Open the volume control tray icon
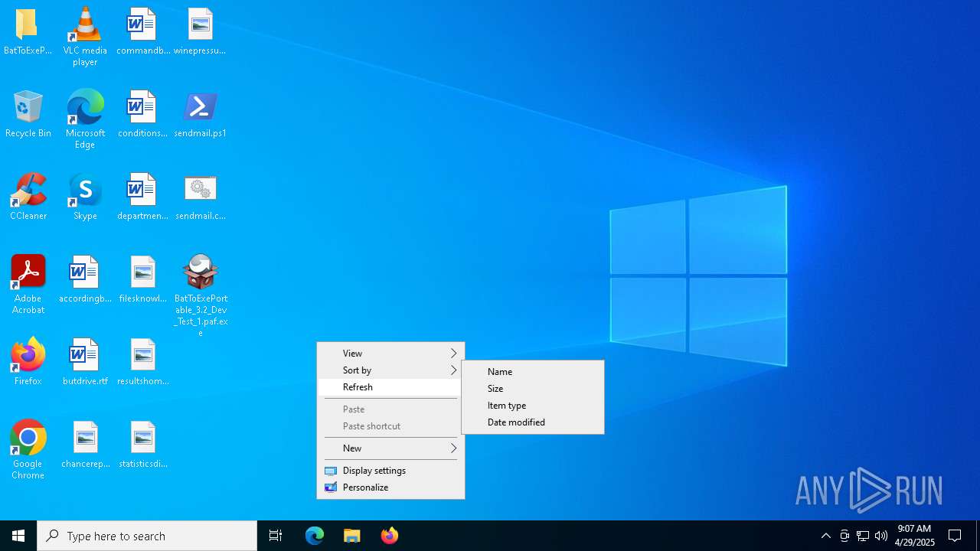Viewport: 980px width, 551px height. click(881, 536)
